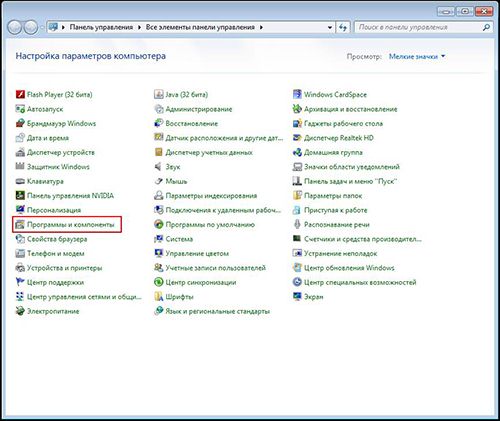Click the Электропитание power icon
The image size is (500, 421).
(20, 311)
